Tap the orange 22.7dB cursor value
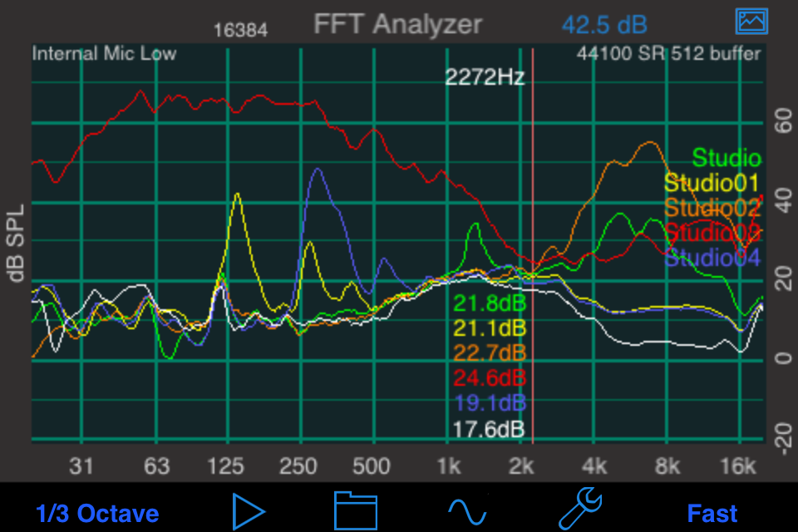This screenshot has height=532, width=798. [x=489, y=353]
